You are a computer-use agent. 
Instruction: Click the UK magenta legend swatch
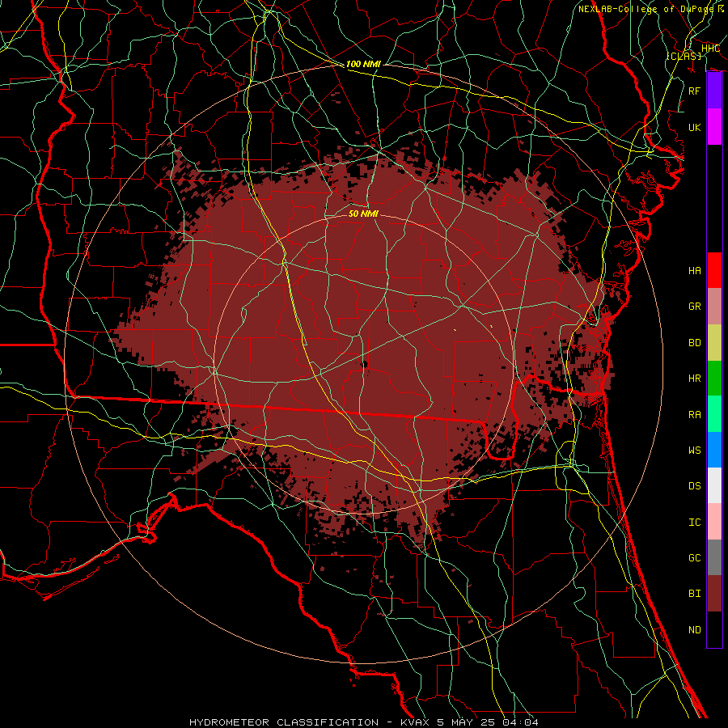coord(714,127)
